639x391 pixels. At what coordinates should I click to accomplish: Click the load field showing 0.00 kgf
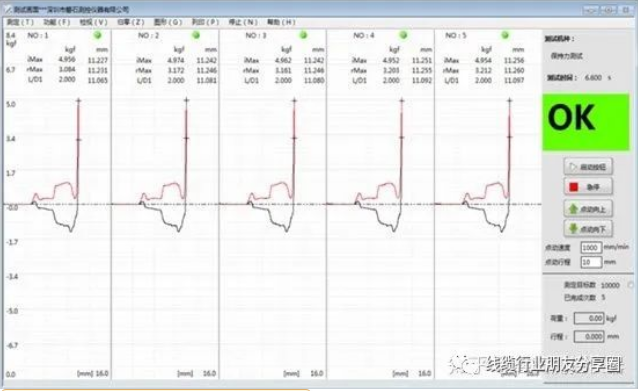coord(589,318)
